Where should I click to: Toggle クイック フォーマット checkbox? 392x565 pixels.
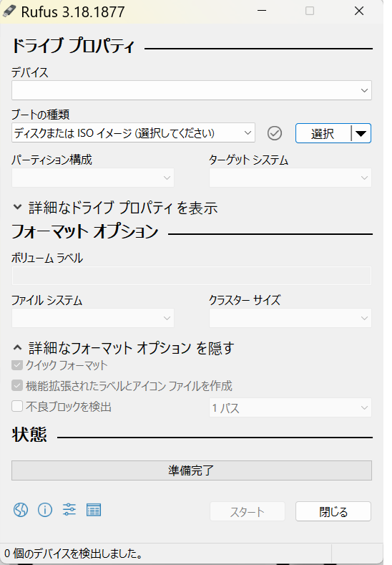(x=17, y=365)
